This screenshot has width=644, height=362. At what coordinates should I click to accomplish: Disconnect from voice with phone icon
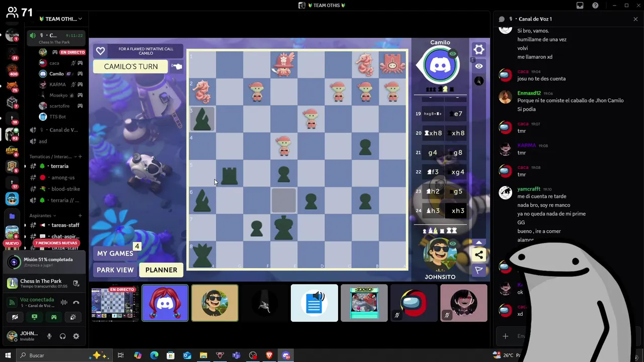click(76, 302)
